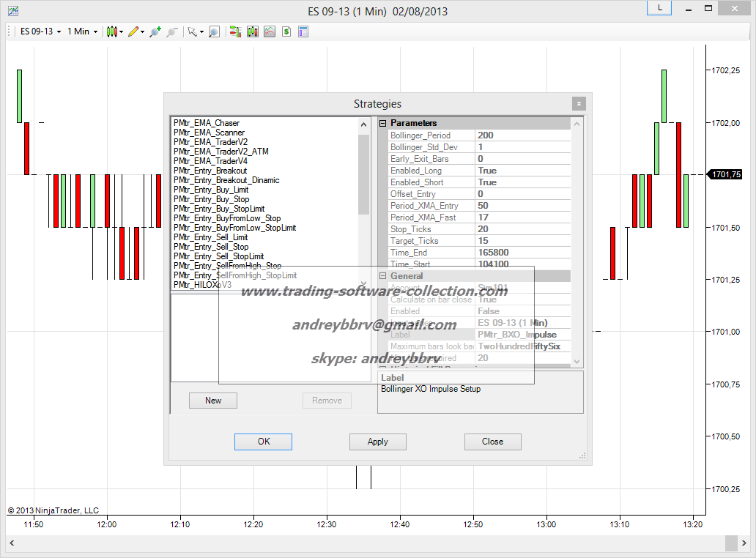
Task: Open the 1 Min interval dropdown
Action: [x=82, y=31]
